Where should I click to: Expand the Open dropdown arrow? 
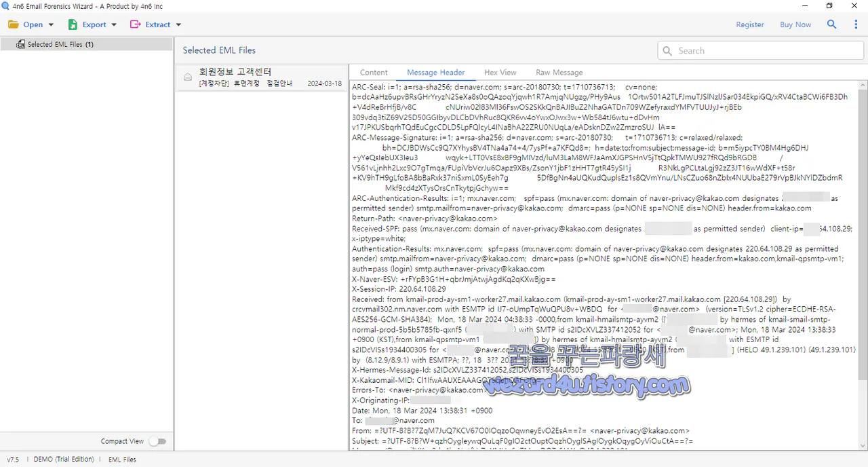coord(51,25)
